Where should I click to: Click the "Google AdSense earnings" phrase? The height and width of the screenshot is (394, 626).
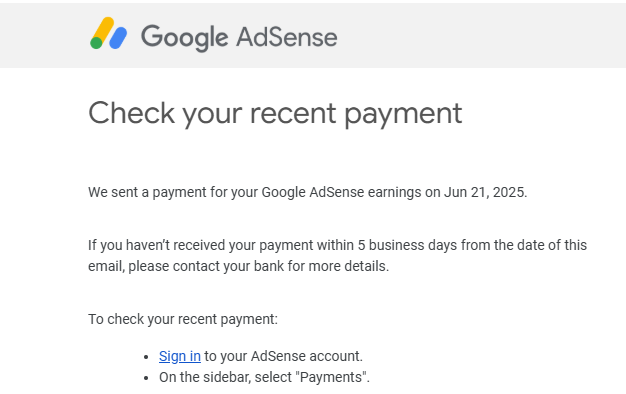tap(341, 192)
